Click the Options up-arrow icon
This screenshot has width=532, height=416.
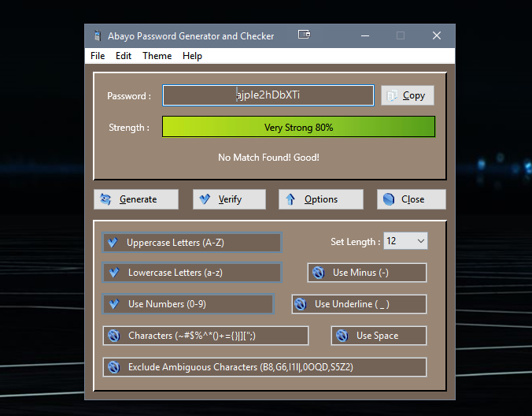[290, 199]
